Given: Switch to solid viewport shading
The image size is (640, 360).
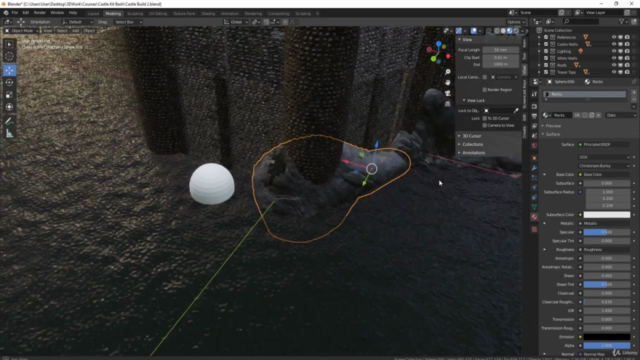Looking at the screenshot, I should (x=503, y=31).
